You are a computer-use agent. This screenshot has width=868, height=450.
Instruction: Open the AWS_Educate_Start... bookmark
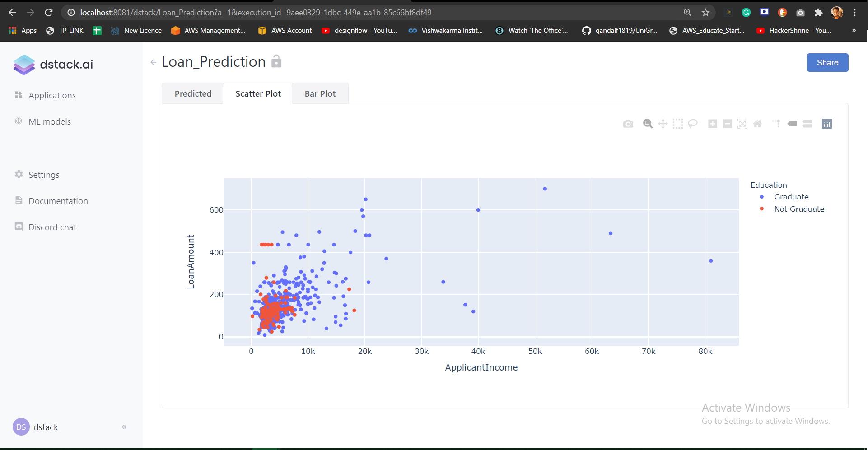[x=707, y=31]
